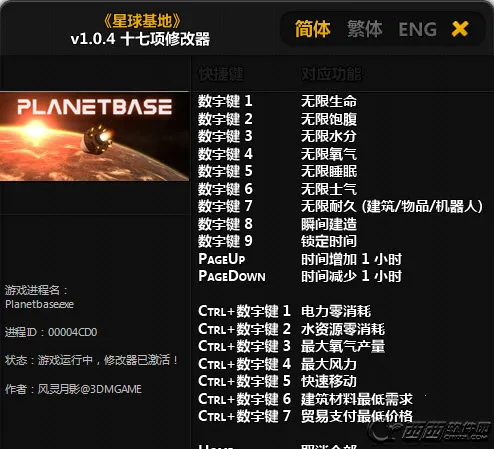
Task: Select the 电力零消耗 function
Action: (336, 311)
